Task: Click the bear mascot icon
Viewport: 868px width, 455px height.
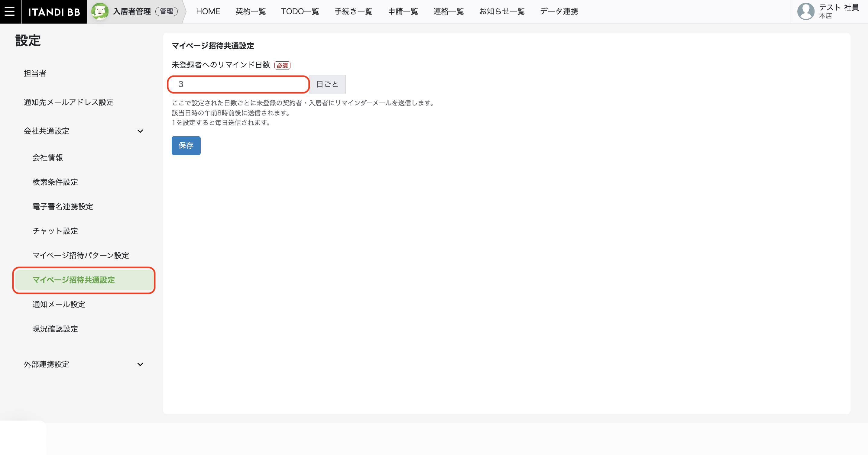Action: [100, 11]
